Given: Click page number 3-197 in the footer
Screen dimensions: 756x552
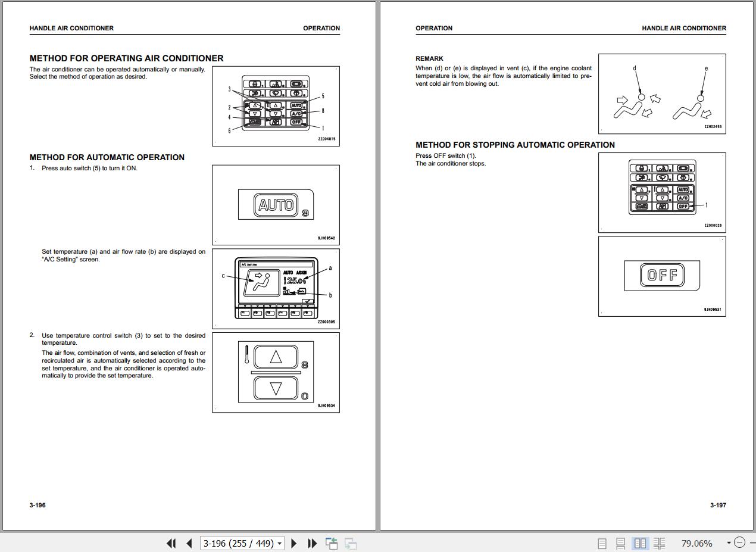Looking at the screenshot, I should pyautogui.click(x=718, y=505).
